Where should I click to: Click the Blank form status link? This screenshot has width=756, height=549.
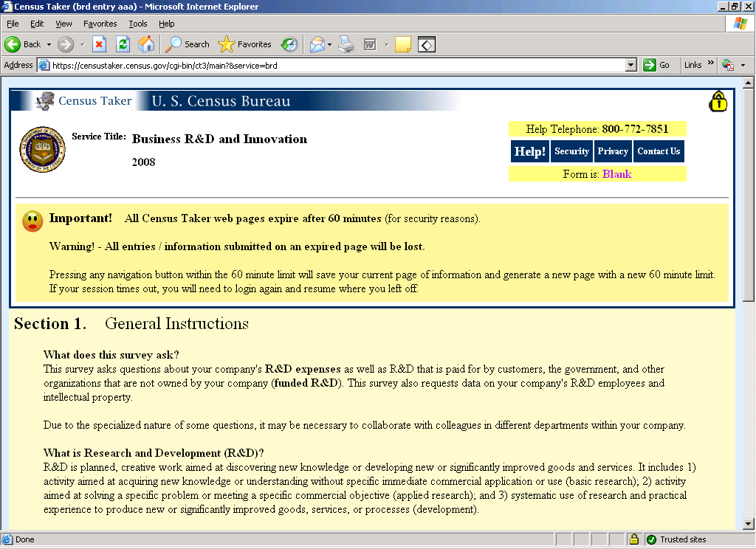[616, 174]
